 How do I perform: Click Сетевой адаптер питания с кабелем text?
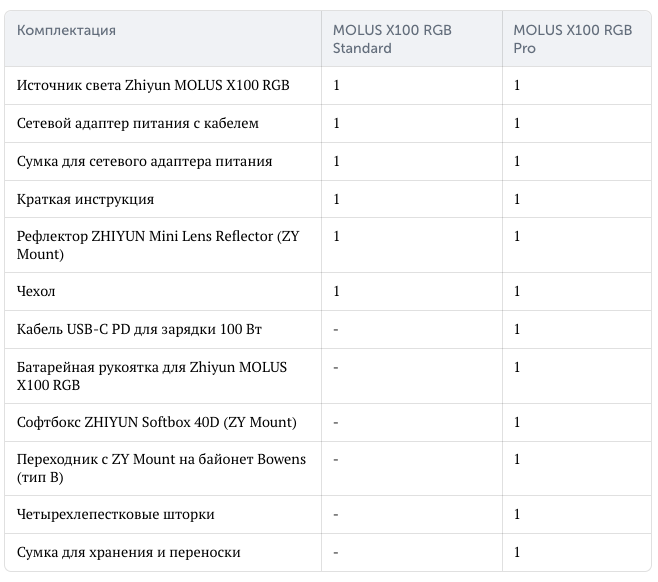point(138,123)
